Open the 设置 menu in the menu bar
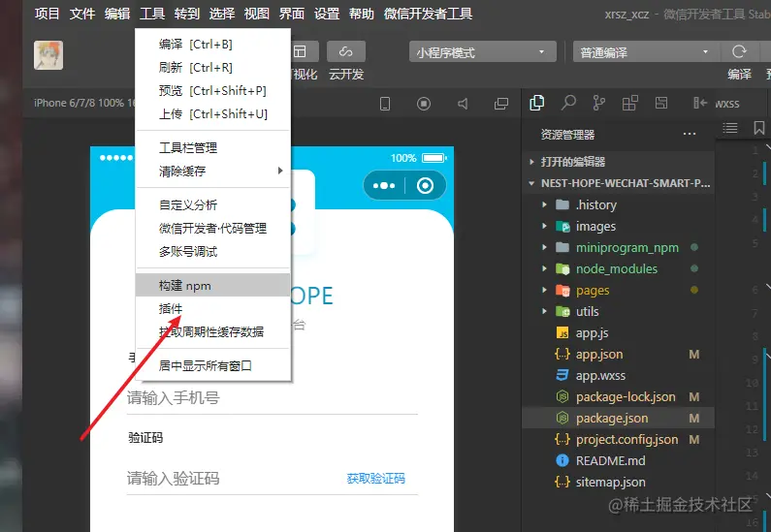 tap(327, 14)
